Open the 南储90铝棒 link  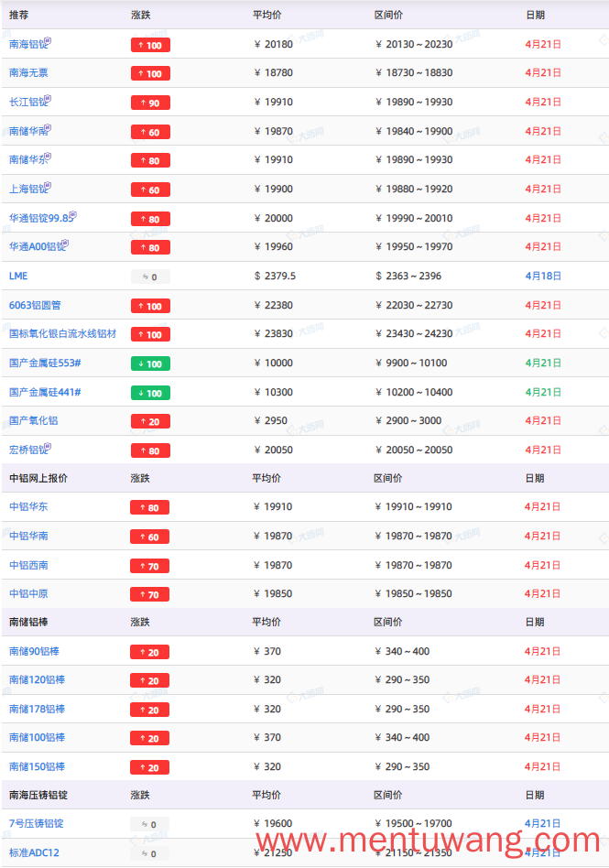(x=34, y=651)
